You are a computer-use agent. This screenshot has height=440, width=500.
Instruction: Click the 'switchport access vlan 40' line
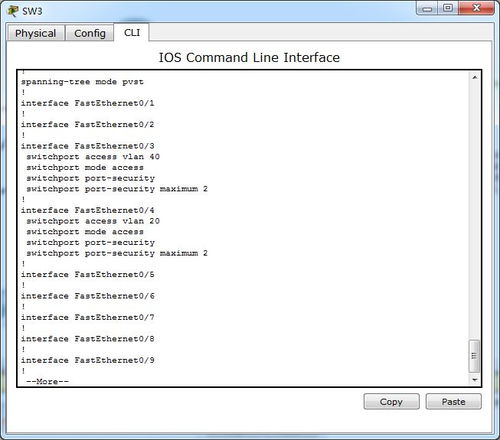[x=93, y=156]
